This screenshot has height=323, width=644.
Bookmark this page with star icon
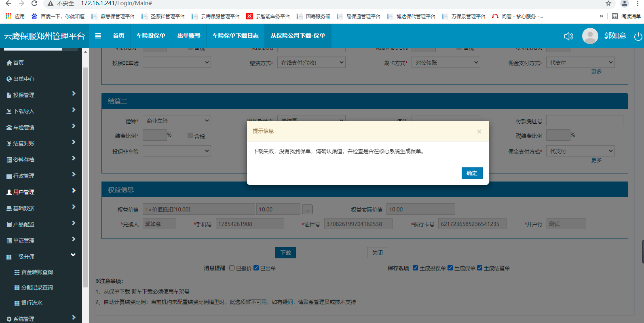608,4
